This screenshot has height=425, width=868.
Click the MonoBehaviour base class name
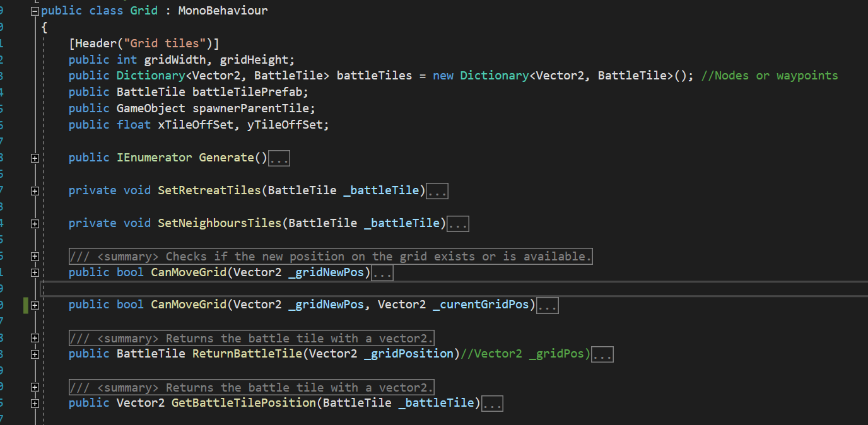(222, 10)
